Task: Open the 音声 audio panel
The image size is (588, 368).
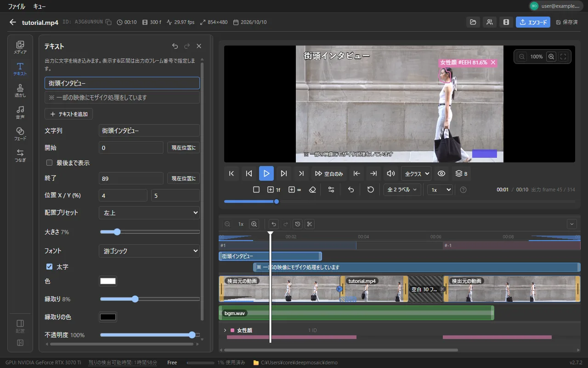Action: pyautogui.click(x=20, y=112)
